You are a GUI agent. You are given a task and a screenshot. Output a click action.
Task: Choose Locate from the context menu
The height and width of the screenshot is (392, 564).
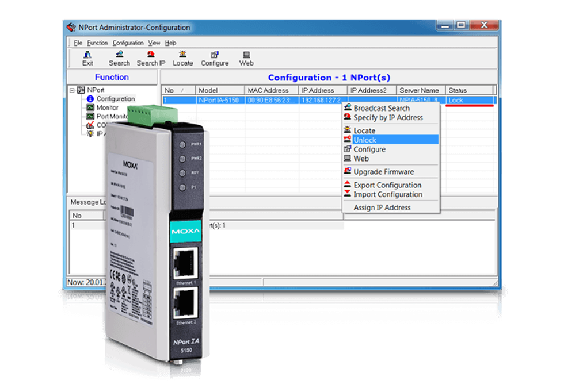click(x=391, y=130)
